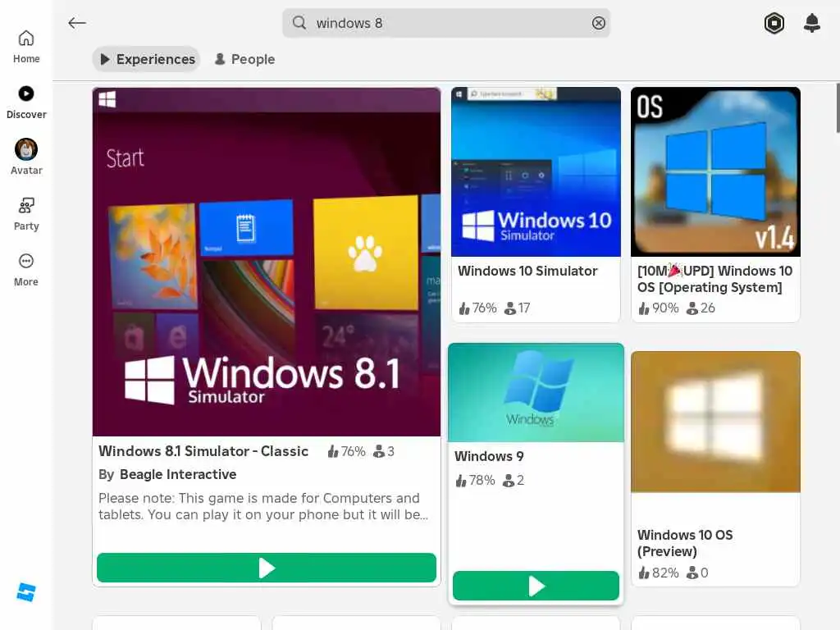Open the Windows 9 thumbnail

pyautogui.click(x=536, y=393)
